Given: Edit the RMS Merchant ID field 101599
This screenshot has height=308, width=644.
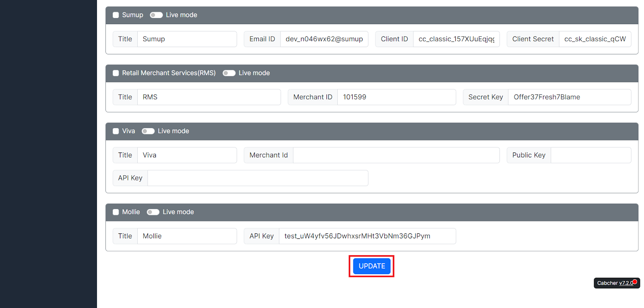Looking at the screenshot, I should tap(396, 97).
